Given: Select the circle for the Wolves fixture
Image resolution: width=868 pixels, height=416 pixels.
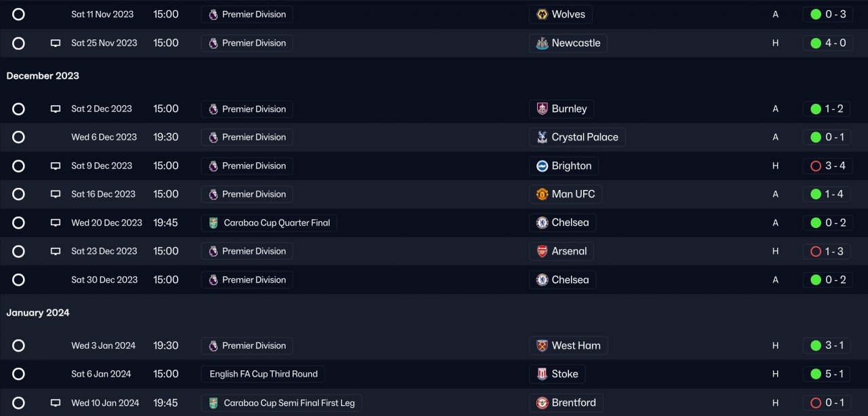Looking at the screenshot, I should pyautogui.click(x=18, y=14).
